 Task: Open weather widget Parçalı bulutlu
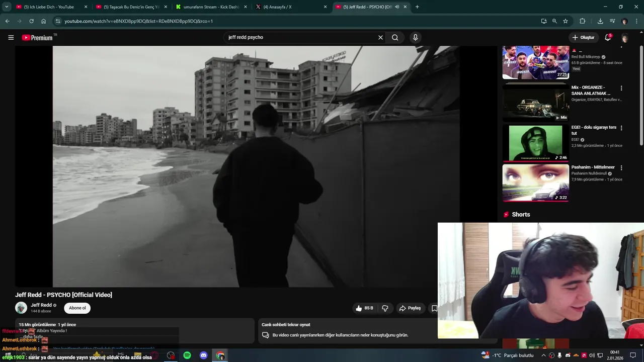coord(508,355)
